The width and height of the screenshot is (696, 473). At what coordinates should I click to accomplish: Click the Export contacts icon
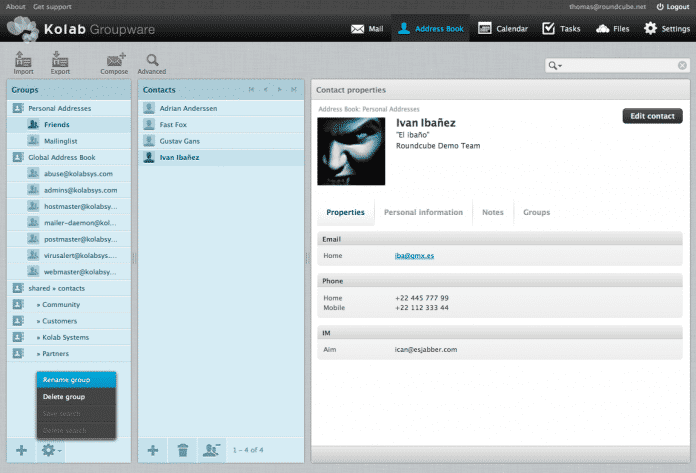tap(60, 62)
